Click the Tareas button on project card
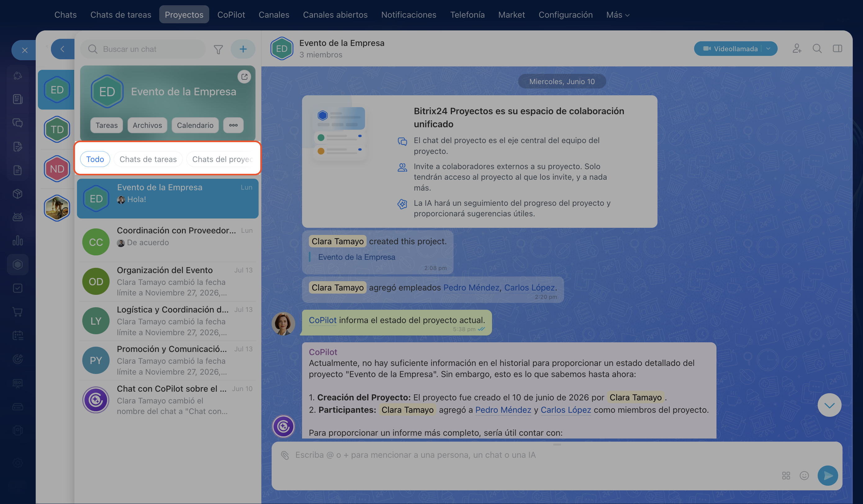863x504 pixels. pos(106,125)
